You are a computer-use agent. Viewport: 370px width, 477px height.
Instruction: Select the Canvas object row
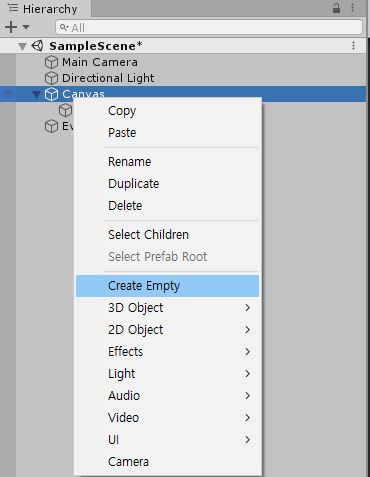tap(183, 94)
